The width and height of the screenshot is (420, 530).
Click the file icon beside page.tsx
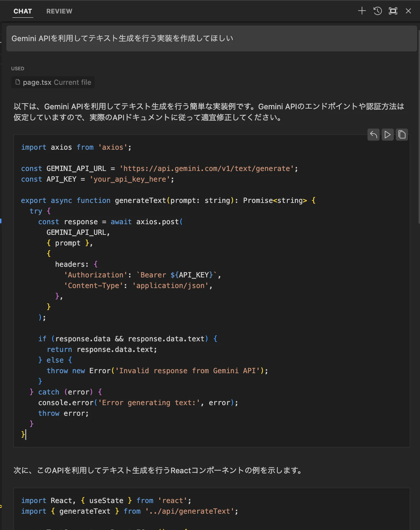point(18,82)
